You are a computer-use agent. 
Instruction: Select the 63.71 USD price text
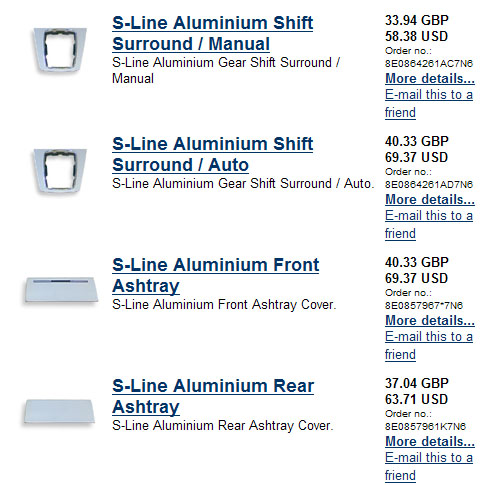tap(416, 399)
